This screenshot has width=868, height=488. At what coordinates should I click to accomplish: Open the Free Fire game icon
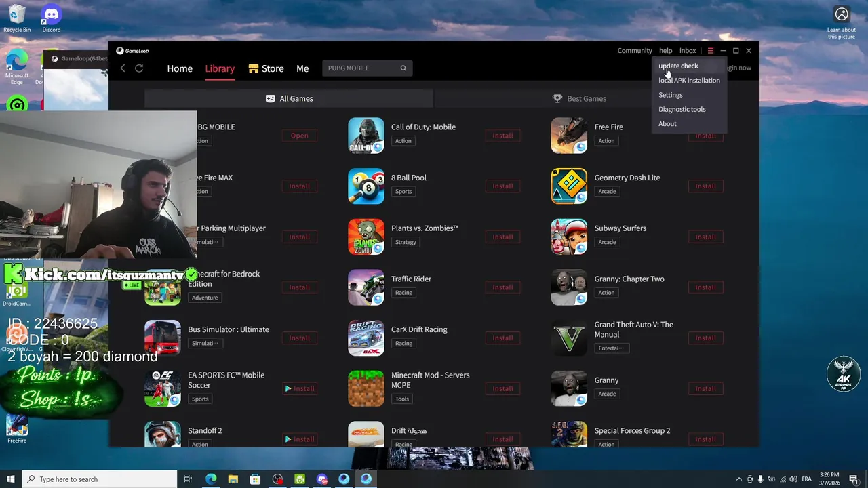[x=569, y=136]
